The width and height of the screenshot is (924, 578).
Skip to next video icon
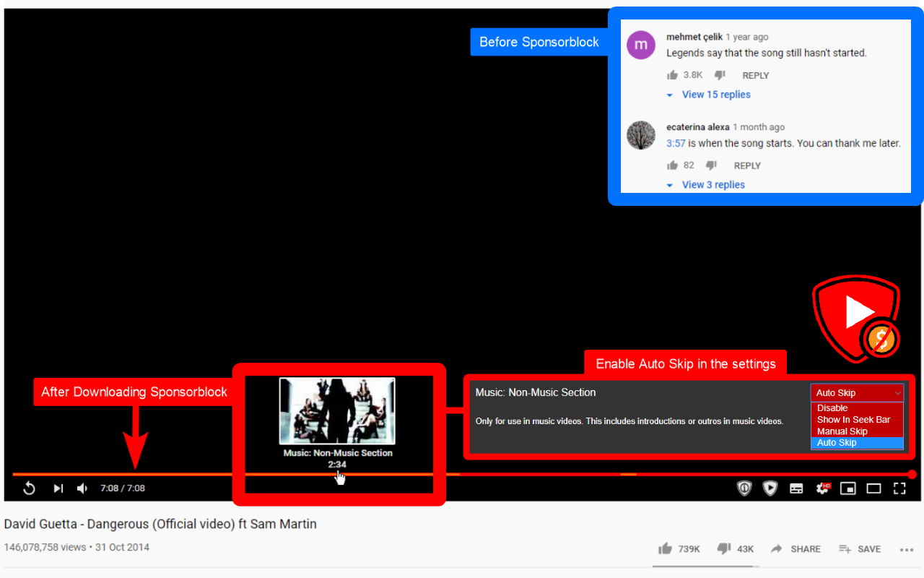click(58, 488)
